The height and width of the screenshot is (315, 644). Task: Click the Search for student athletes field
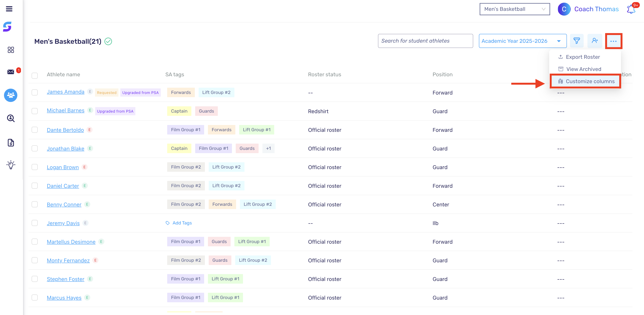pyautogui.click(x=425, y=41)
